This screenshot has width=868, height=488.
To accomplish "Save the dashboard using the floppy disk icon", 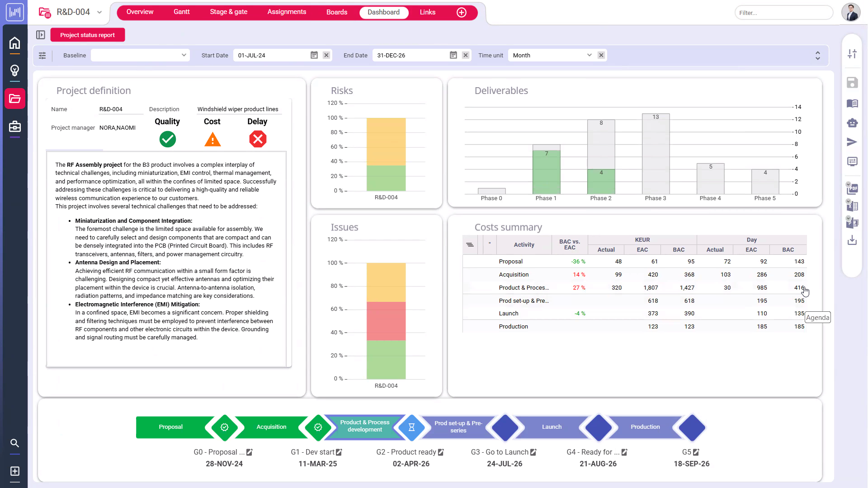I will pos(852,83).
